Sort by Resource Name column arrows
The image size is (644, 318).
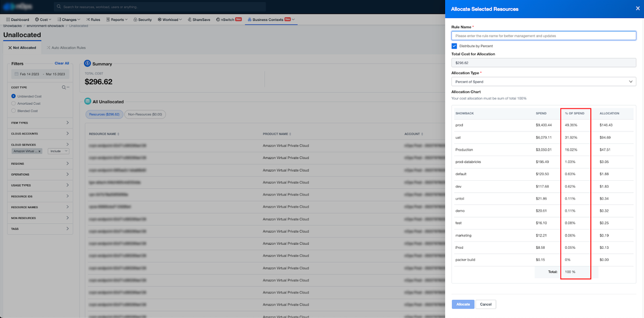coord(118,134)
